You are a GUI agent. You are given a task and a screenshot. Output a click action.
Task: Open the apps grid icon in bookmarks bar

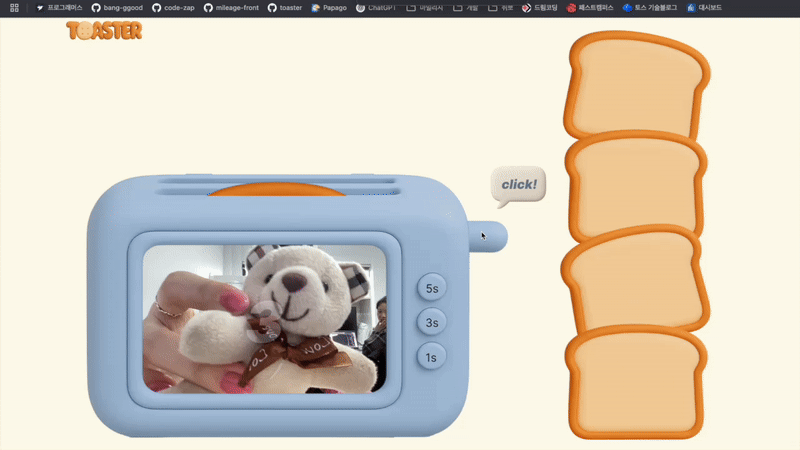click(14, 8)
